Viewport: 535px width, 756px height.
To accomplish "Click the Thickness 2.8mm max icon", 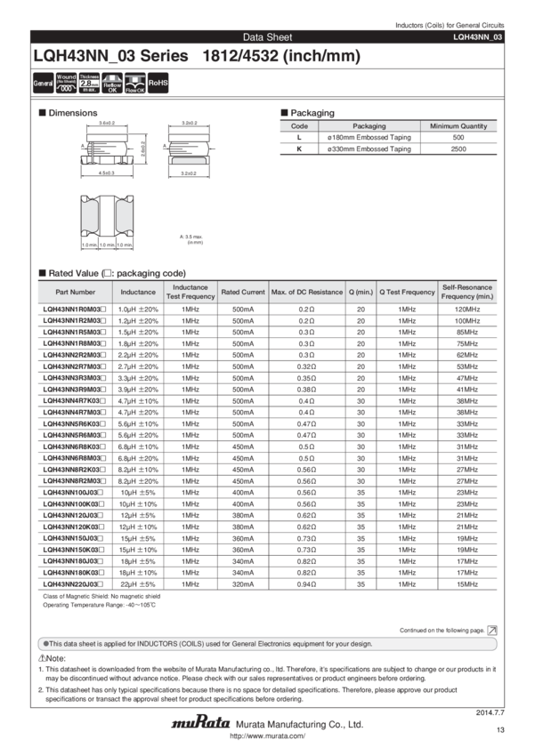I will [x=89, y=83].
